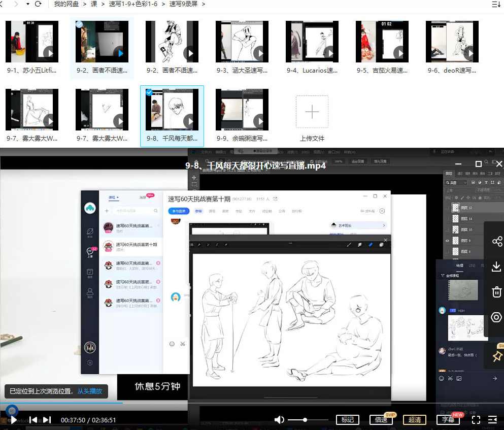Switch to the 群聊 tab in the course window
The width and height of the screenshot is (504, 430).
click(199, 211)
